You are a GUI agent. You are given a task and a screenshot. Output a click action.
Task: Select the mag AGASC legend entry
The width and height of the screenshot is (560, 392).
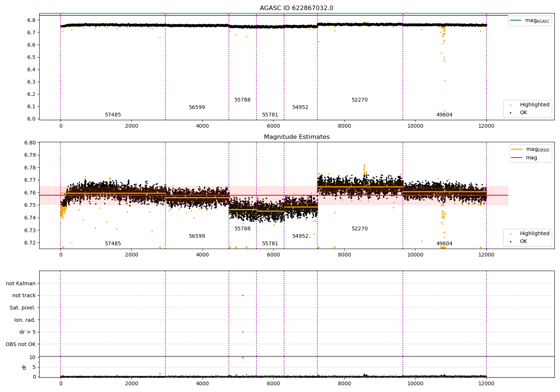click(530, 21)
